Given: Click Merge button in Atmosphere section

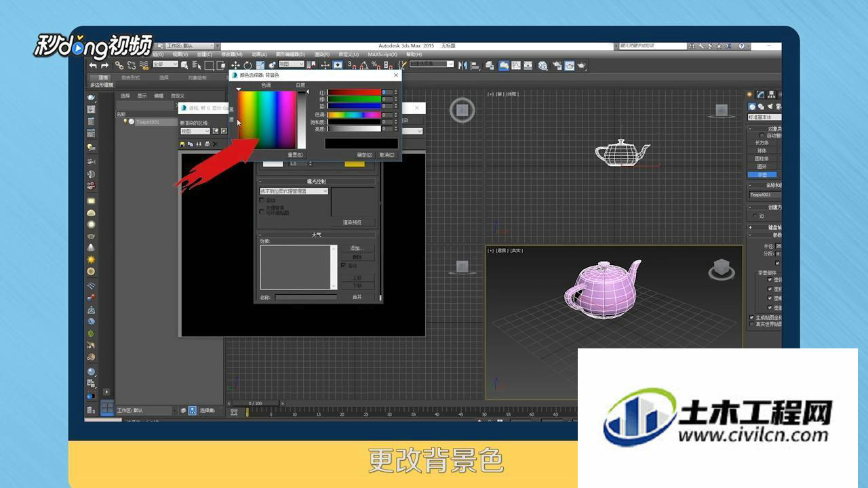Looking at the screenshot, I should click(x=357, y=296).
